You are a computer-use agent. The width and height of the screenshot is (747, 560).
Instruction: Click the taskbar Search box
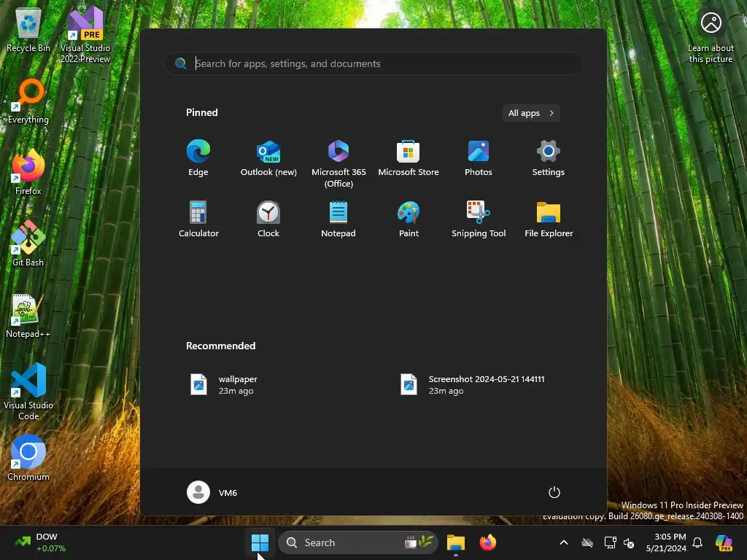point(357,542)
